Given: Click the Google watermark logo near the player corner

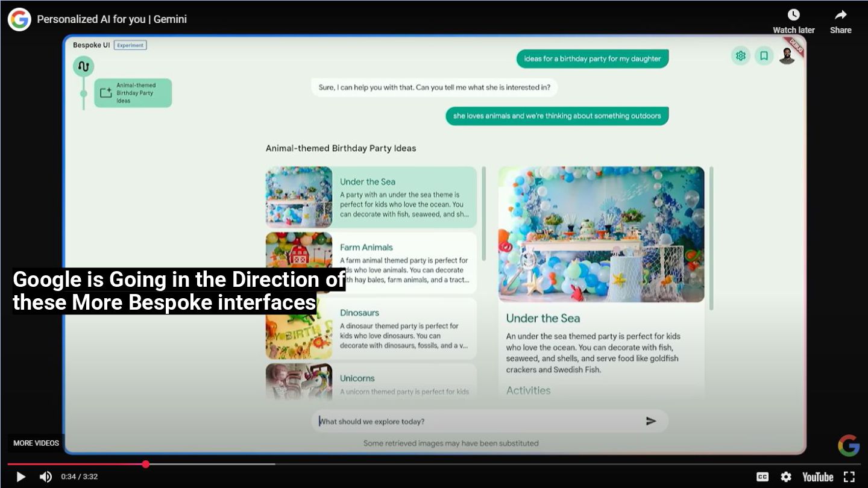Looking at the screenshot, I should [848, 445].
